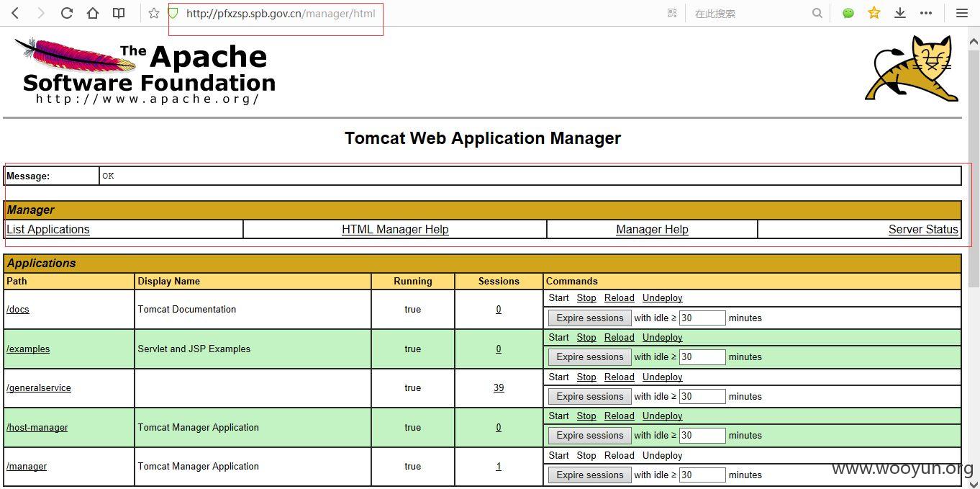Open the QR code icon in address bar

tap(672, 13)
